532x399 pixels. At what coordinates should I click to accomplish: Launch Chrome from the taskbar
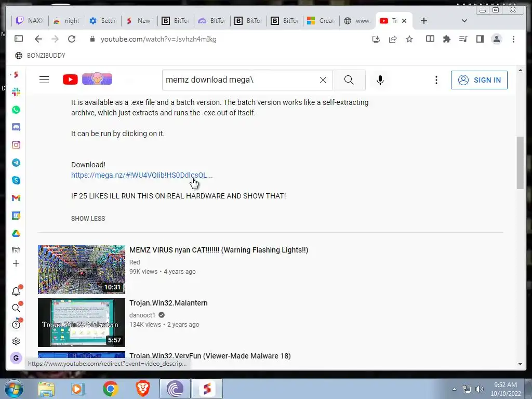110,389
